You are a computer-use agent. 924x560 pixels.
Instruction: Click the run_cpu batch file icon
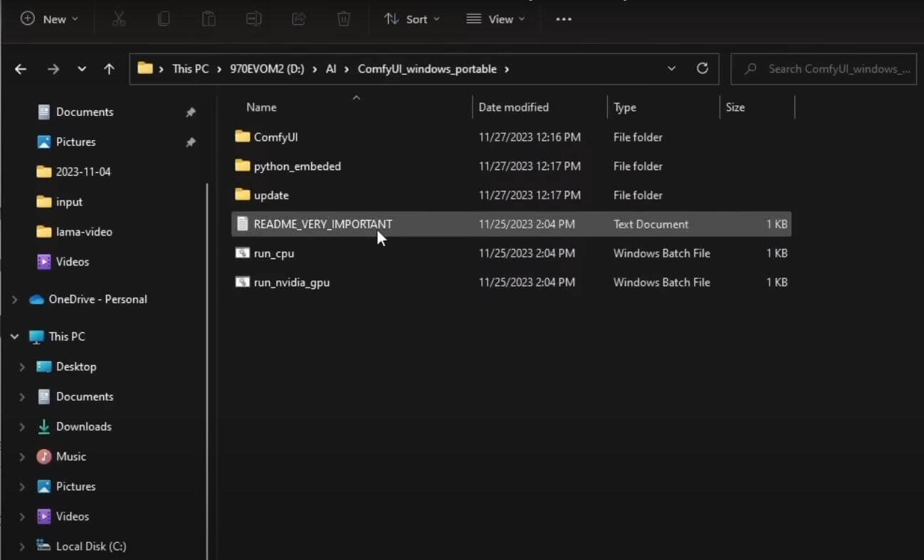coord(243,253)
